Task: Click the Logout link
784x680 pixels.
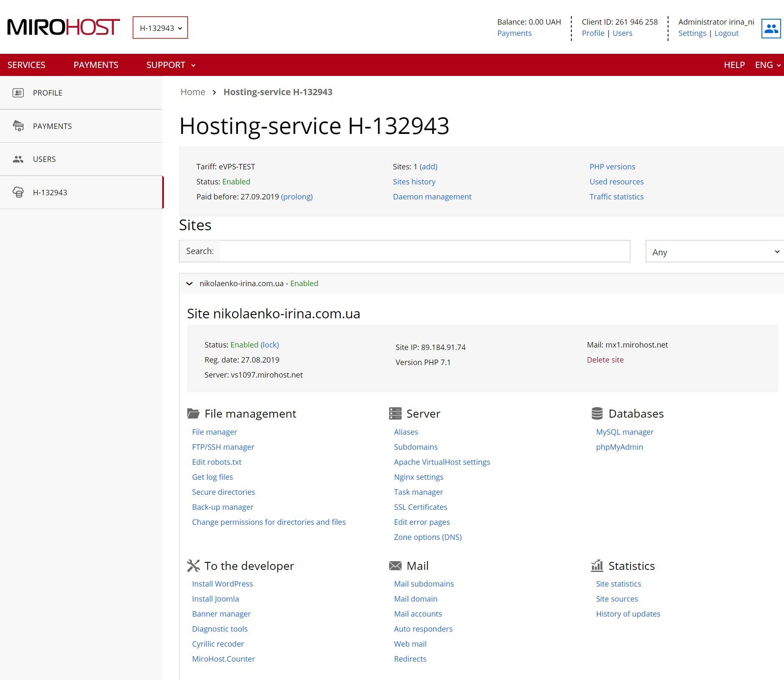Action: (726, 33)
